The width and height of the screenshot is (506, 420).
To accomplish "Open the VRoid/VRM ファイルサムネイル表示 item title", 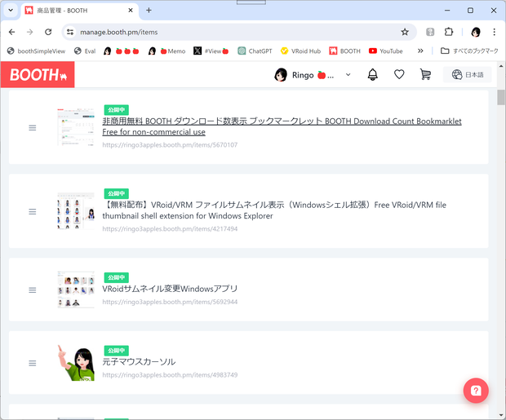I will (x=274, y=210).
